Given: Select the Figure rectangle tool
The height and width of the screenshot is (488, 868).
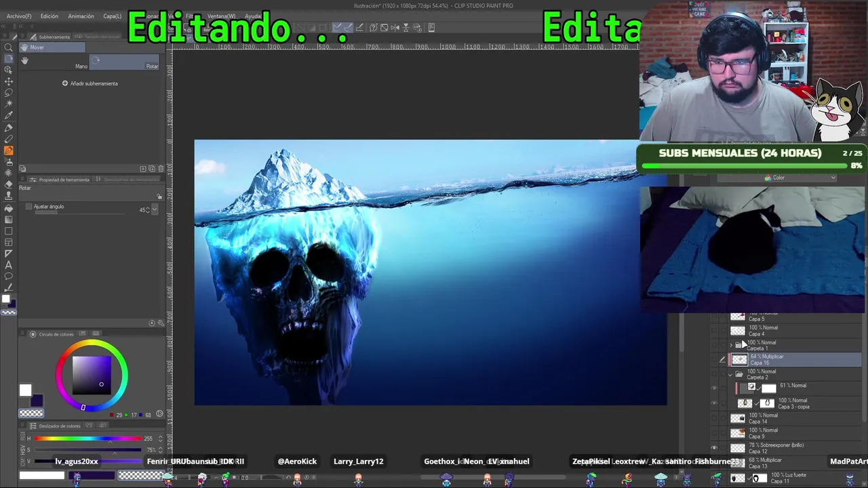Looking at the screenshot, I should tap(9, 231).
